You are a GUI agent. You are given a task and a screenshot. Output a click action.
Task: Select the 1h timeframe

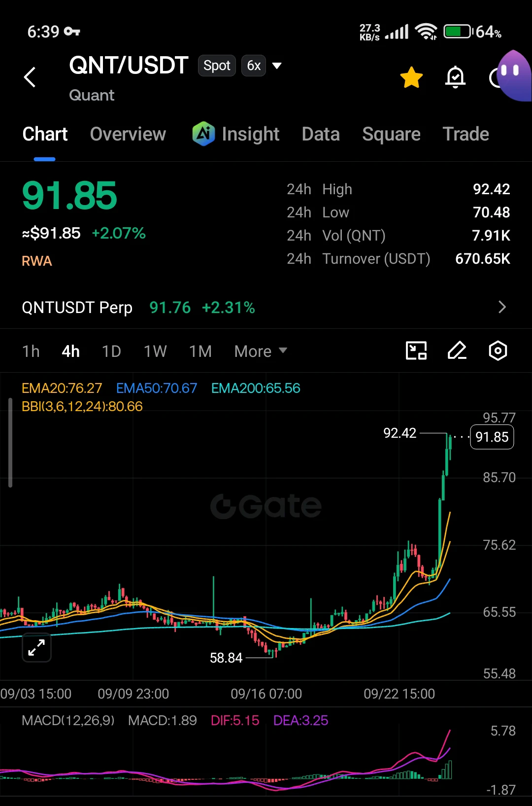(31, 351)
